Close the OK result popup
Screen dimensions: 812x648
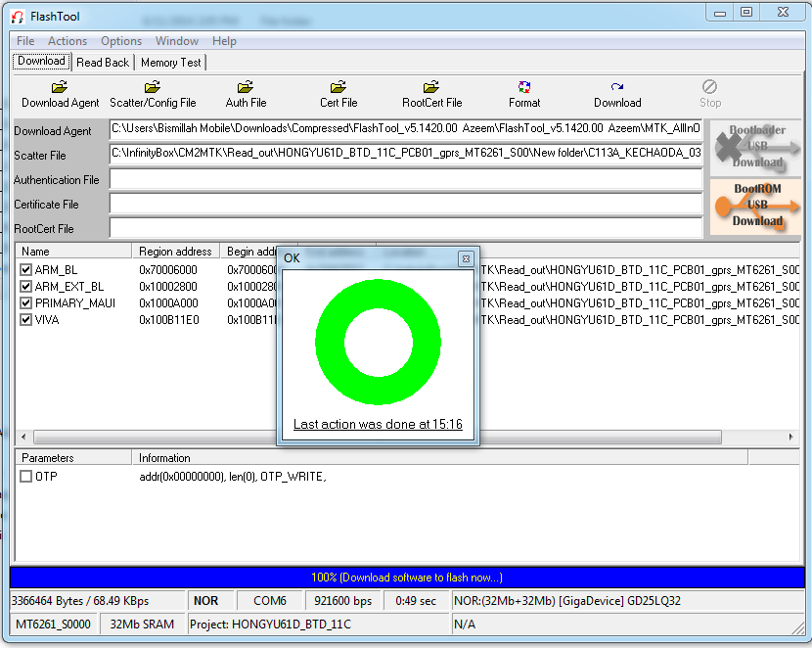[x=466, y=258]
